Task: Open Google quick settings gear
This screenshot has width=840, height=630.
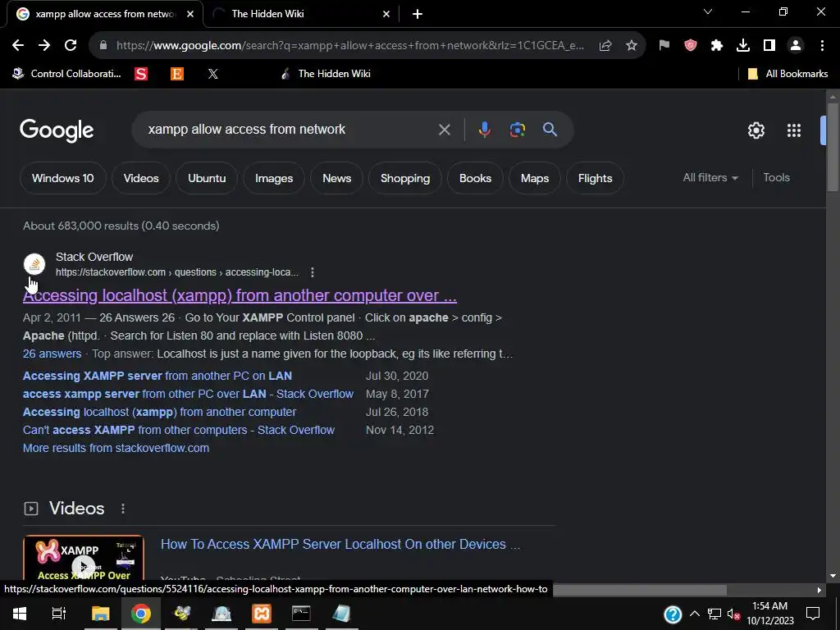Action: pyautogui.click(x=756, y=130)
